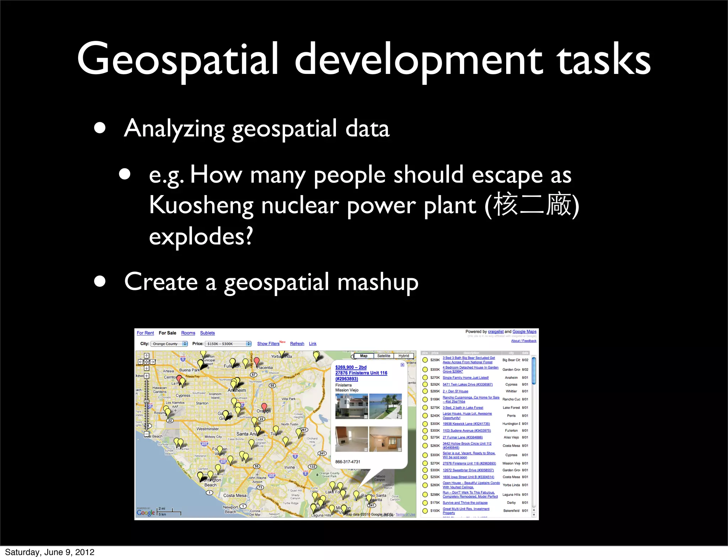Switch to the For Rent tab
Screen dimensions: 728x560
coord(145,333)
